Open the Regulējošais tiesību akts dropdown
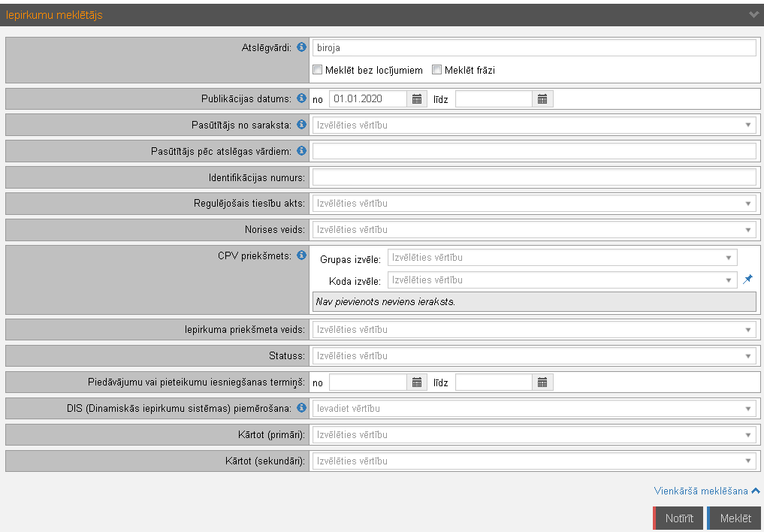 pyautogui.click(x=533, y=204)
